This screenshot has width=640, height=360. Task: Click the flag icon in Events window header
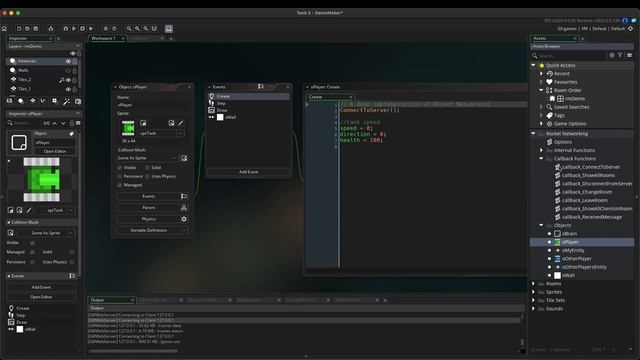260,87
